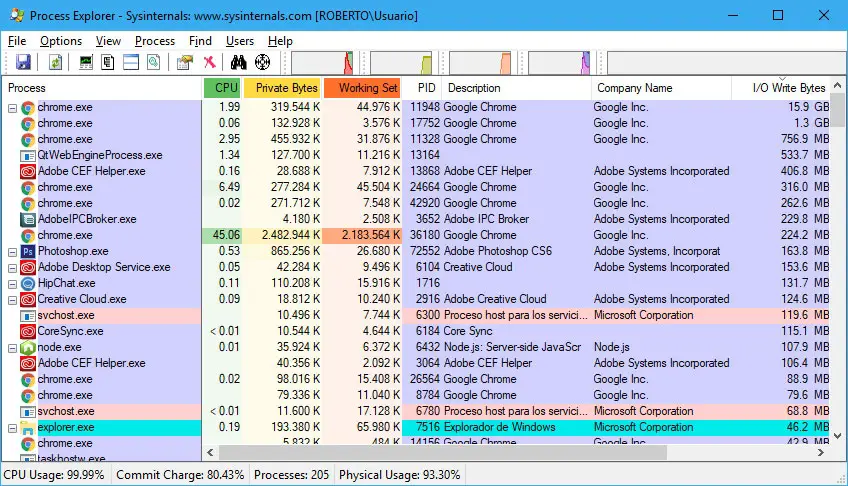Viewport: 848px width, 486px height.
Task: Collapse Adobe Desktop Service.exe tree node
Action: pos(12,268)
